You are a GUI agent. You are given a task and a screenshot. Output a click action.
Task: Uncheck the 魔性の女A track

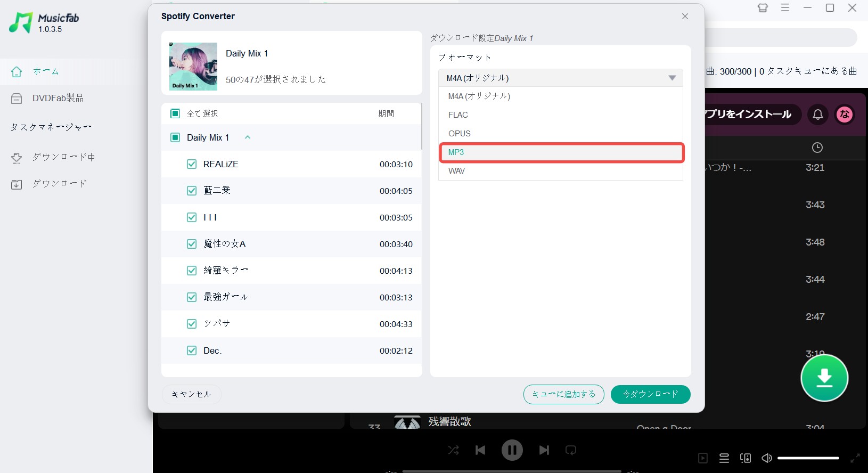click(x=192, y=244)
